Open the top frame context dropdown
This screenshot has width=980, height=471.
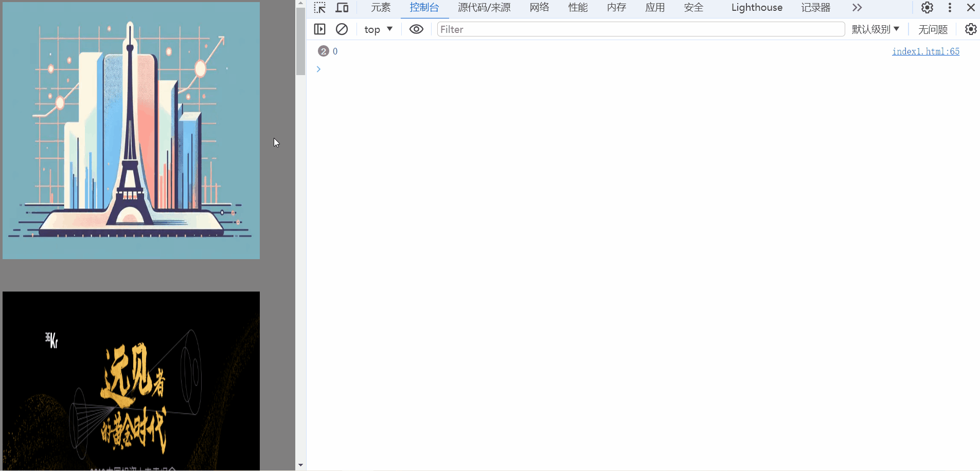click(x=378, y=29)
